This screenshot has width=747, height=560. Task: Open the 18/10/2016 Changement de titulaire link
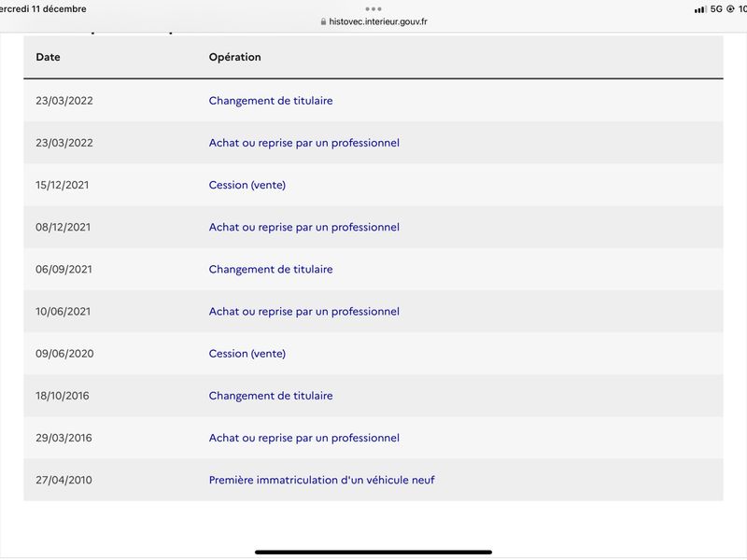coord(271,396)
